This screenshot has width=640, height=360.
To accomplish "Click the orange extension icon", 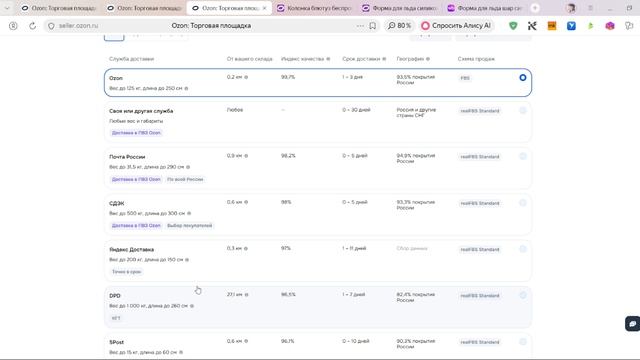I will click(552, 26).
